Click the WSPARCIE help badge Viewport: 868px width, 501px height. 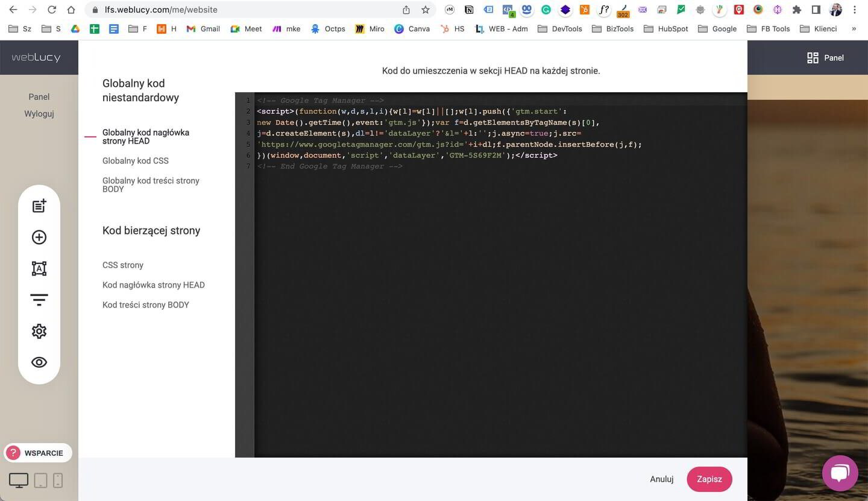[x=37, y=453]
